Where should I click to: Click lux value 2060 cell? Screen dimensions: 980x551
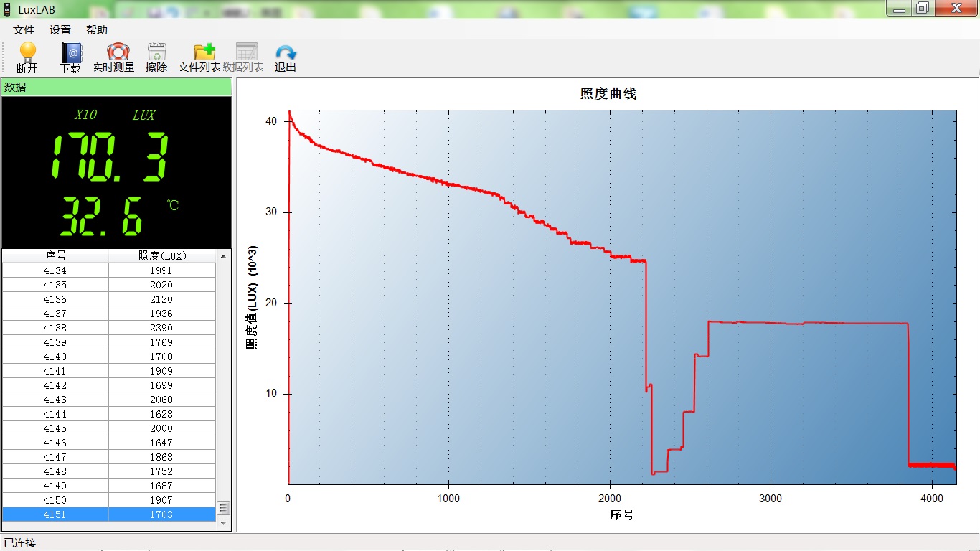click(x=161, y=400)
